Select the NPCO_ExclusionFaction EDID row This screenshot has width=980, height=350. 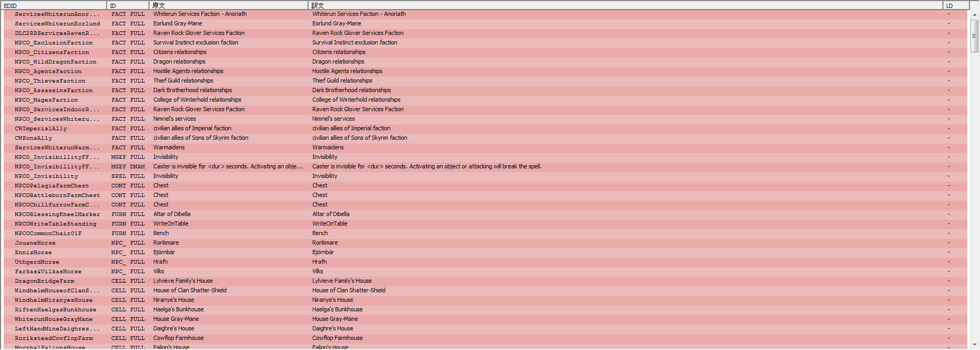tap(485, 43)
